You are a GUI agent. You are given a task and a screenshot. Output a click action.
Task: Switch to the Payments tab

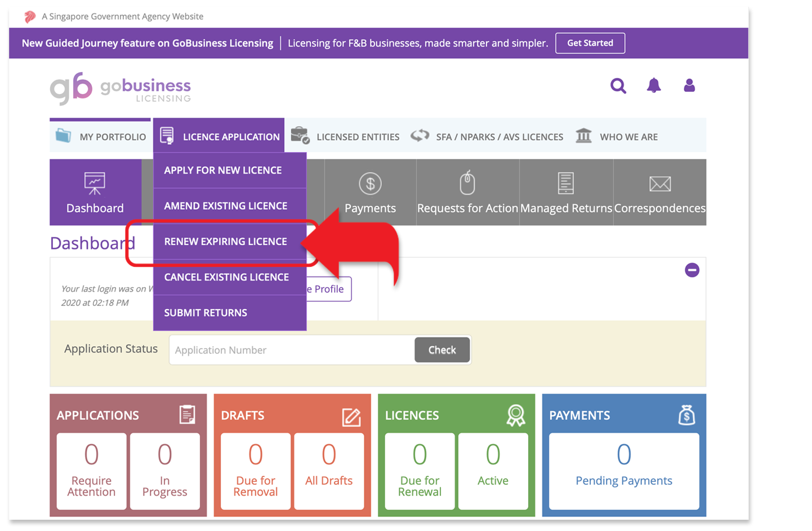[x=370, y=193]
